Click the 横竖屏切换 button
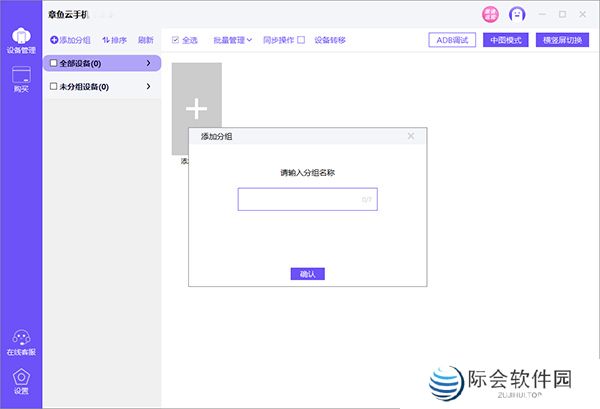600x409 pixels. click(x=562, y=40)
